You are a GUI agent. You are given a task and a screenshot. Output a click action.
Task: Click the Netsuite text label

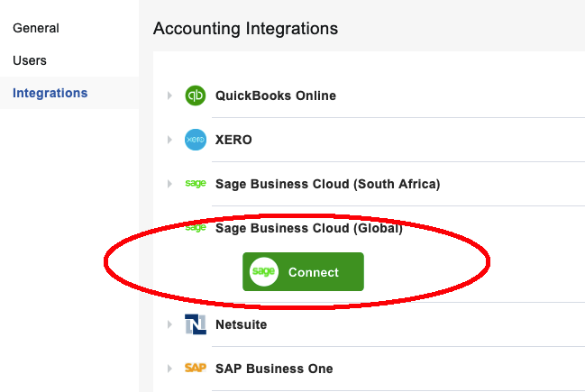(x=241, y=324)
